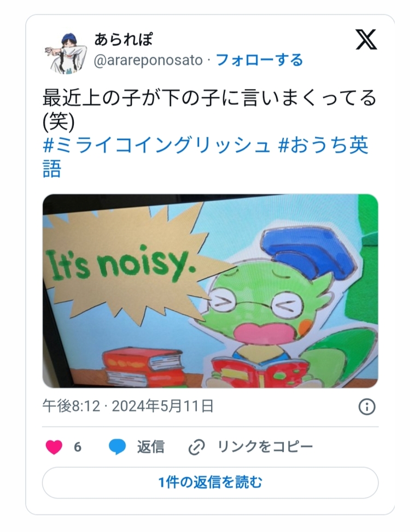
Task: Open the It's noisy image
Action: coord(210,291)
